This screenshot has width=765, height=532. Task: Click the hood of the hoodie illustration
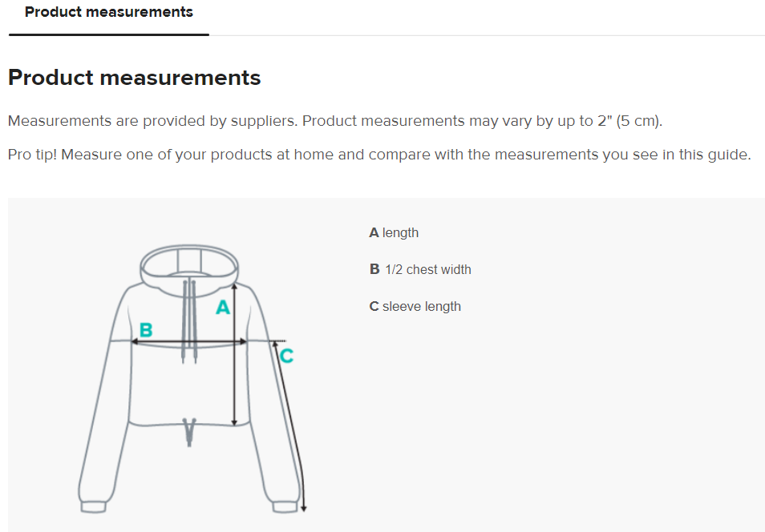point(189,262)
